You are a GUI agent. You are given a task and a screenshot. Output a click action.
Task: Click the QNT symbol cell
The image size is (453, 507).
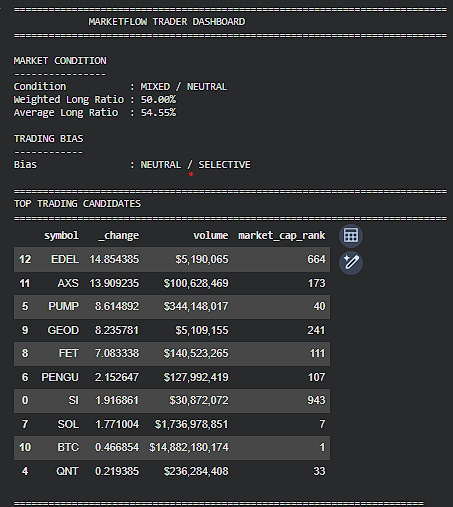click(68, 471)
